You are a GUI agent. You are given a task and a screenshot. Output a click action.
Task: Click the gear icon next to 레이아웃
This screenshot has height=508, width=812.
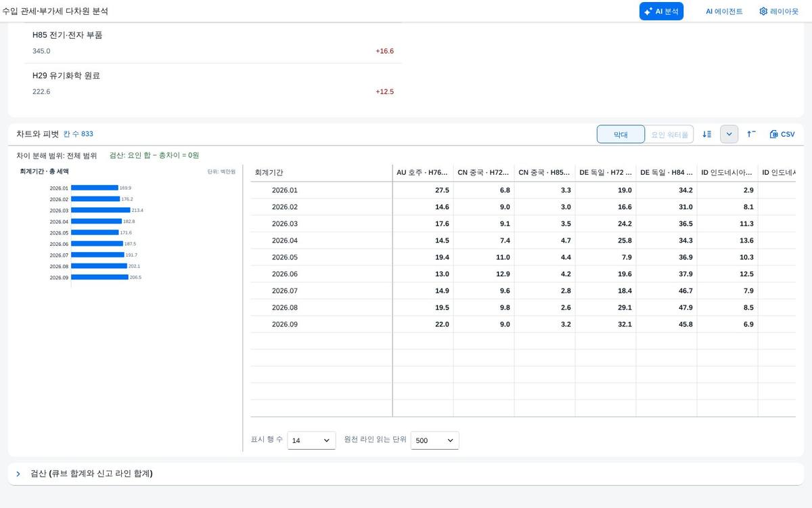763,12
